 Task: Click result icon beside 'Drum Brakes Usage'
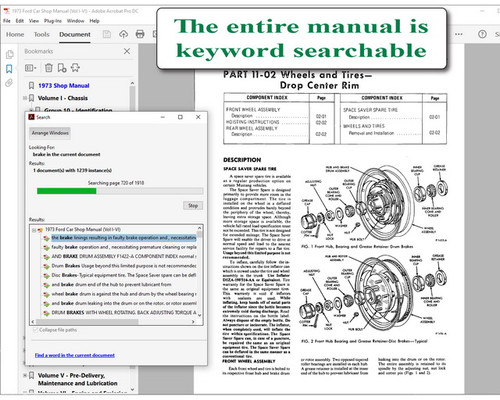46,266
